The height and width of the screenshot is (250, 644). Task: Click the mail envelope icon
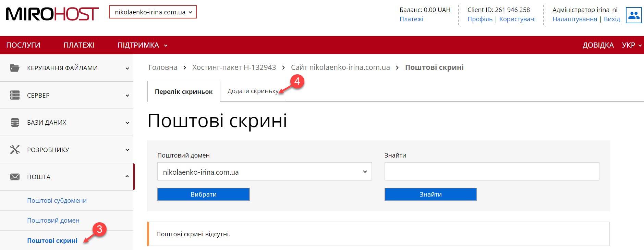tap(15, 177)
